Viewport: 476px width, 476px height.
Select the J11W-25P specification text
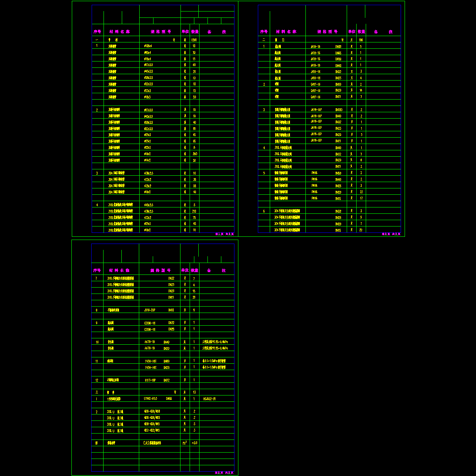point(150,310)
